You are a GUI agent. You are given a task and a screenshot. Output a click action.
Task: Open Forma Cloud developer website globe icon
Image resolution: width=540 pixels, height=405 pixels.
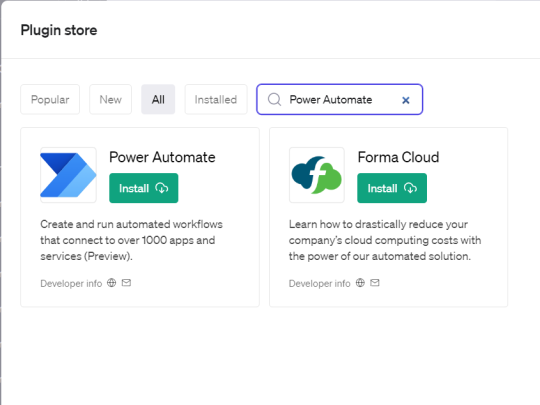(x=360, y=283)
